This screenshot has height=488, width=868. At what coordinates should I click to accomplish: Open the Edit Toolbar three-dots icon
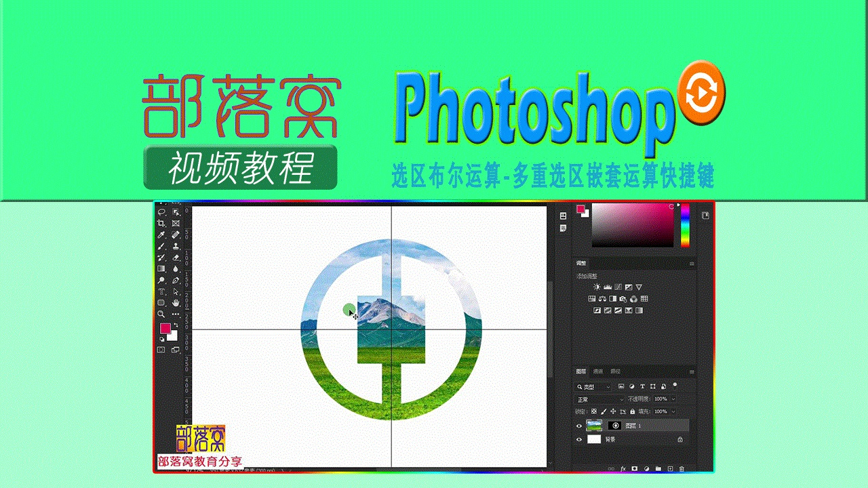pyautogui.click(x=176, y=314)
